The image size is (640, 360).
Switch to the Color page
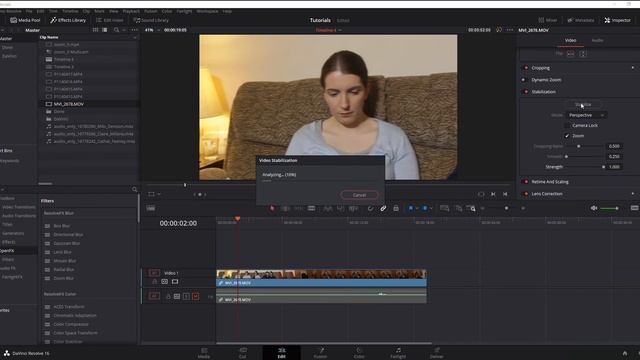(359, 353)
